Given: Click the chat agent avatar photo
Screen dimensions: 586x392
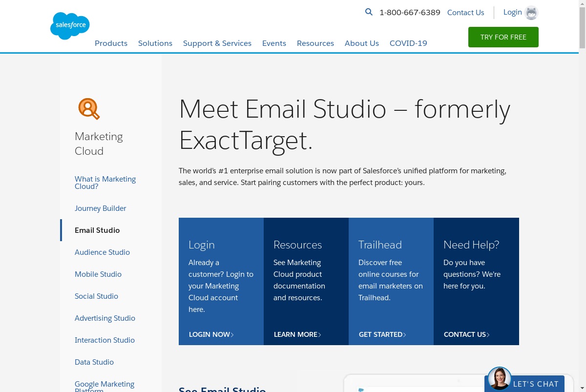Looking at the screenshot, I should coord(499,379).
